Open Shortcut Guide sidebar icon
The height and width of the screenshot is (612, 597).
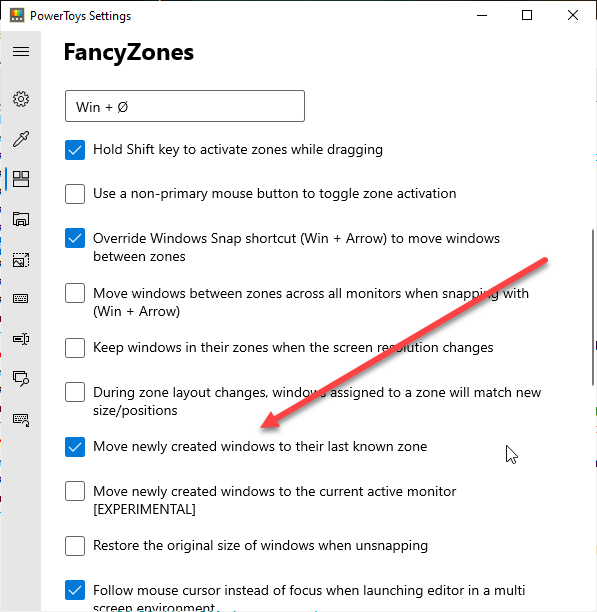click(21, 420)
